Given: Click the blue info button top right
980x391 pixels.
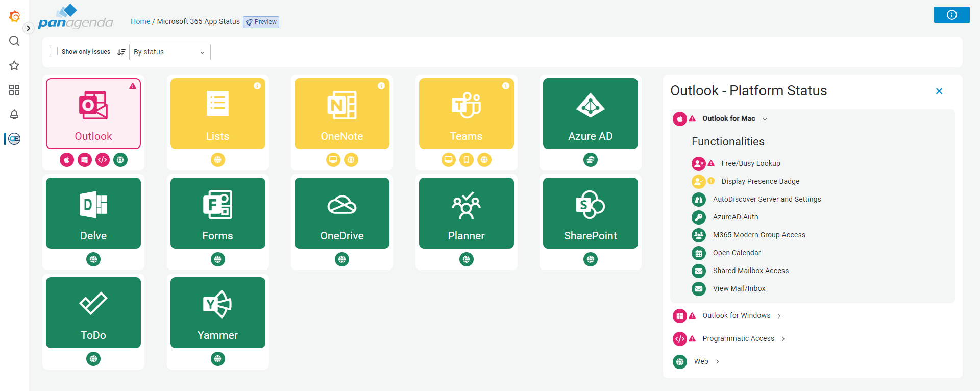Looking at the screenshot, I should [x=951, y=15].
